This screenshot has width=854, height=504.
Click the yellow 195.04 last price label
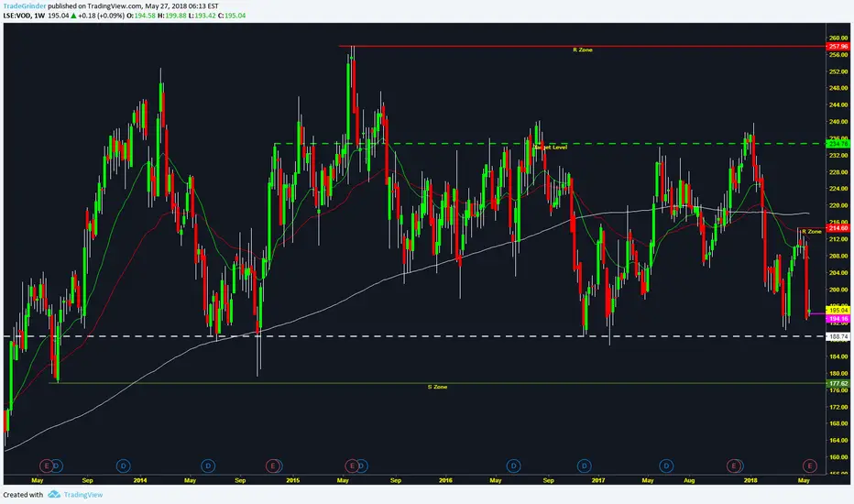tap(838, 310)
